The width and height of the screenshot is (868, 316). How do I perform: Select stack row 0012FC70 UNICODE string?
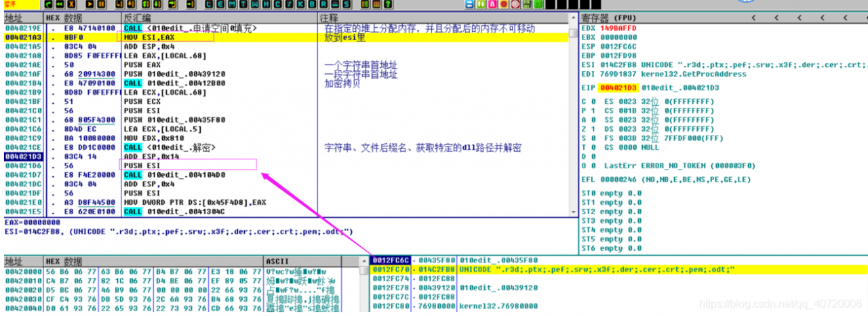coord(619,270)
